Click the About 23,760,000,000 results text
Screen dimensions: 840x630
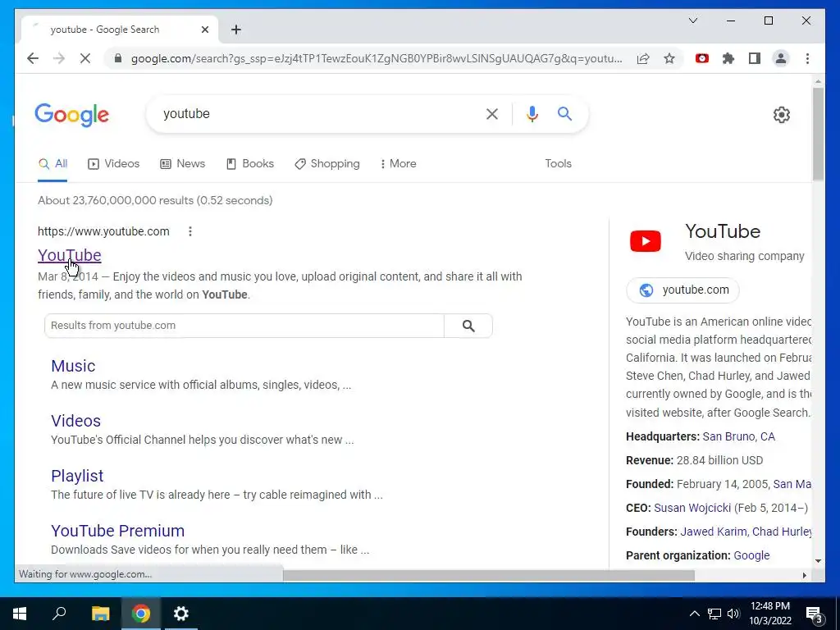[x=155, y=200]
